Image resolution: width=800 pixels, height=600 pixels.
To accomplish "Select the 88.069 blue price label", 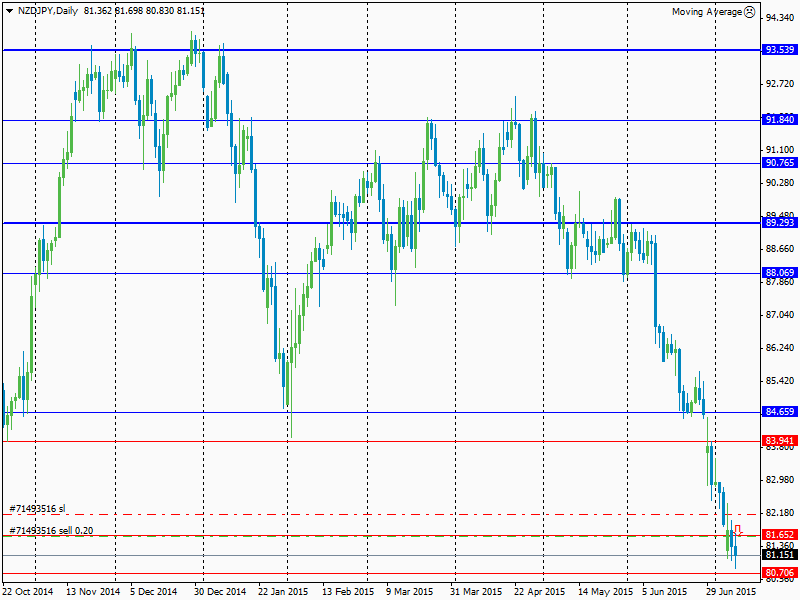I will pyautogui.click(x=780, y=272).
